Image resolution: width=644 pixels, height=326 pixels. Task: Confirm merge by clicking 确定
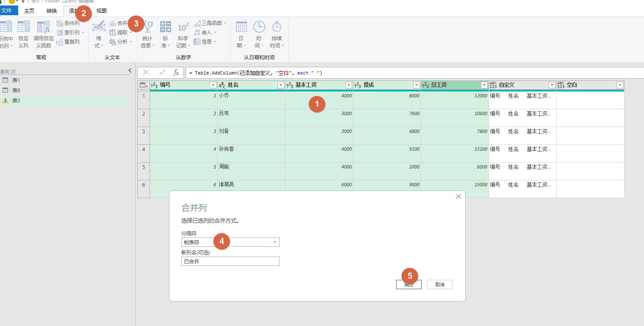click(408, 285)
